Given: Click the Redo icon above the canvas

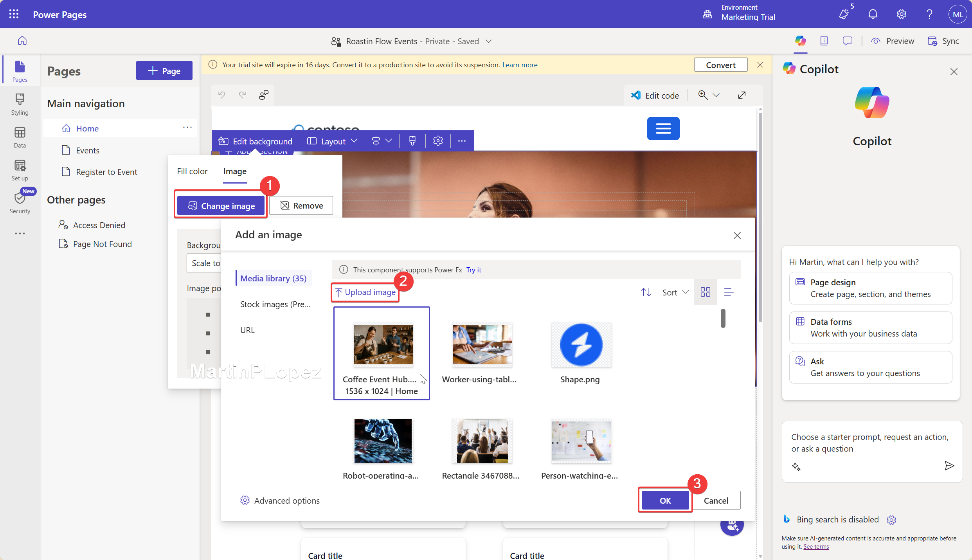Looking at the screenshot, I should (242, 95).
